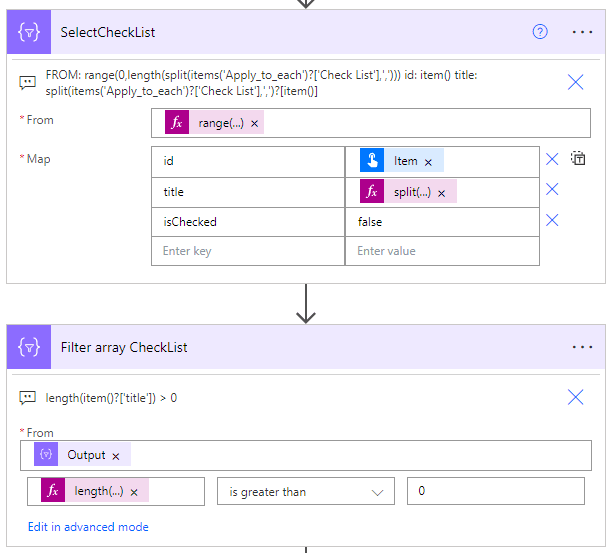Dismiss the SelectCheckList comment note

(576, 82)
